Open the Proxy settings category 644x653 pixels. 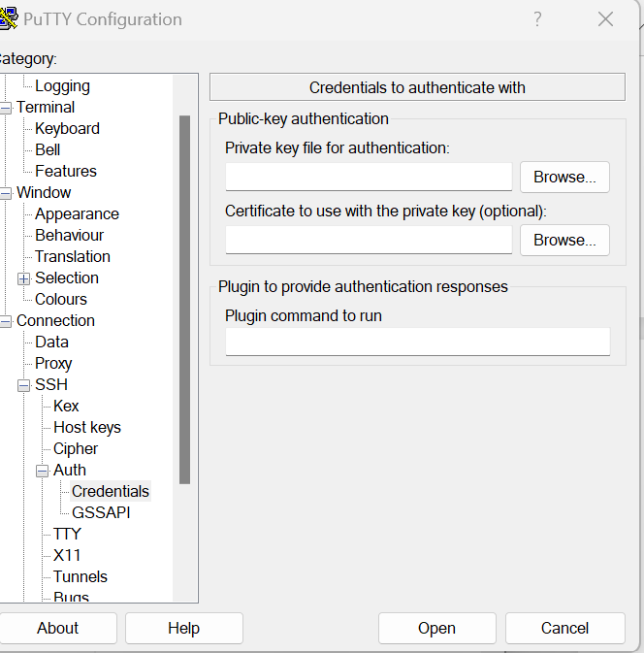coord(53,363)
